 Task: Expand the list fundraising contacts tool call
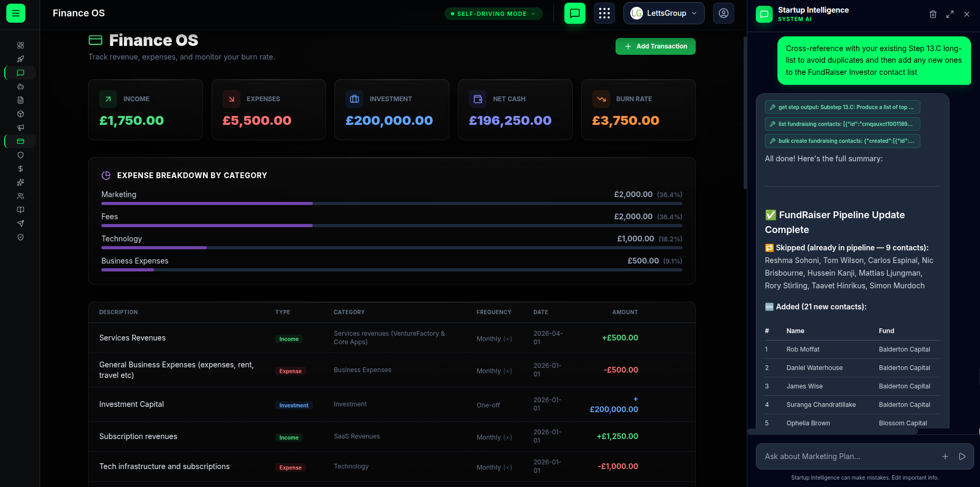coord(842,124)
